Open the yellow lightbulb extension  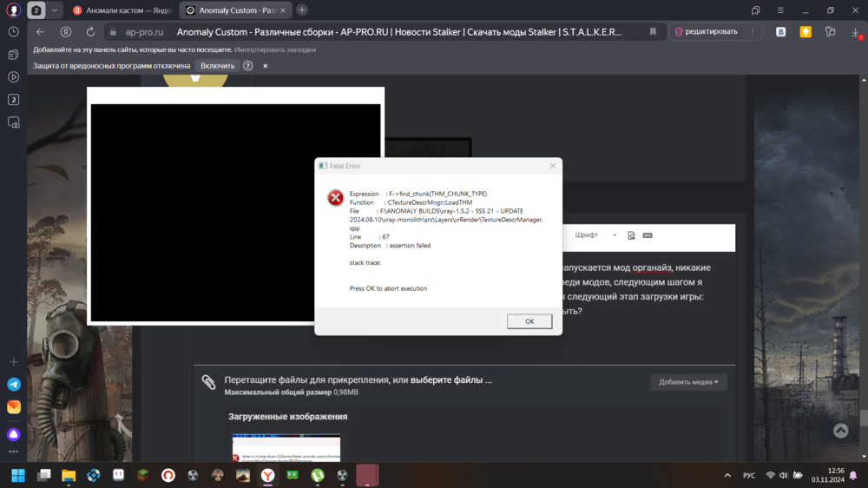coord(806,32)
